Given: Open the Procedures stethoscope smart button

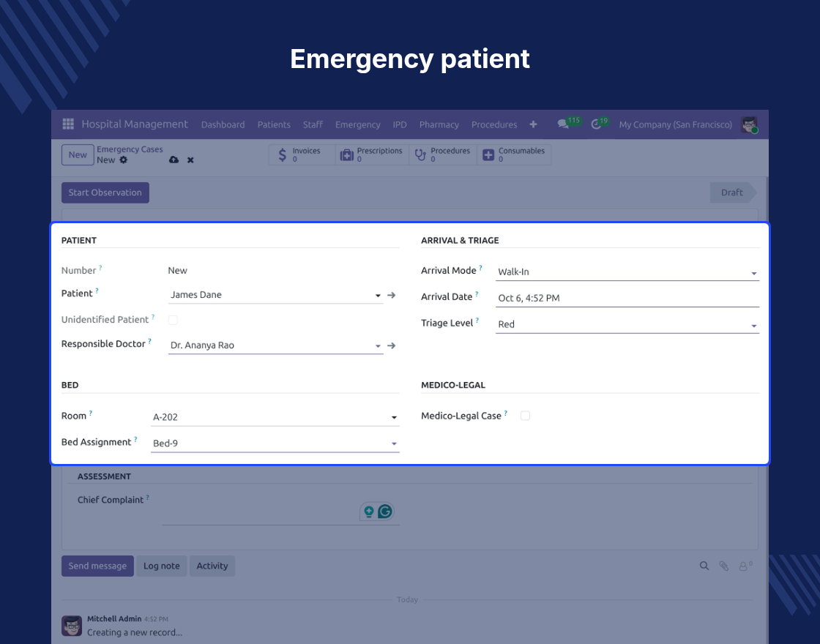Looking at the screenshot, I should 443,154.
